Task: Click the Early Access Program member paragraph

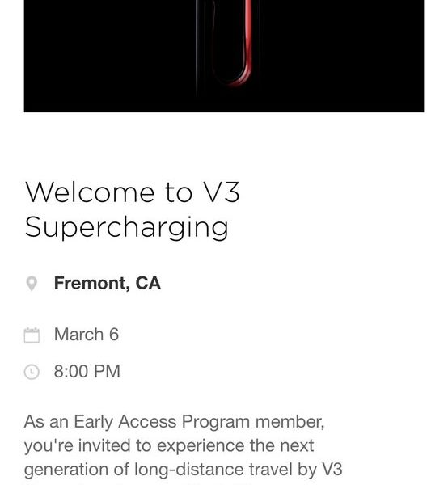Action: tap(183, 449)
